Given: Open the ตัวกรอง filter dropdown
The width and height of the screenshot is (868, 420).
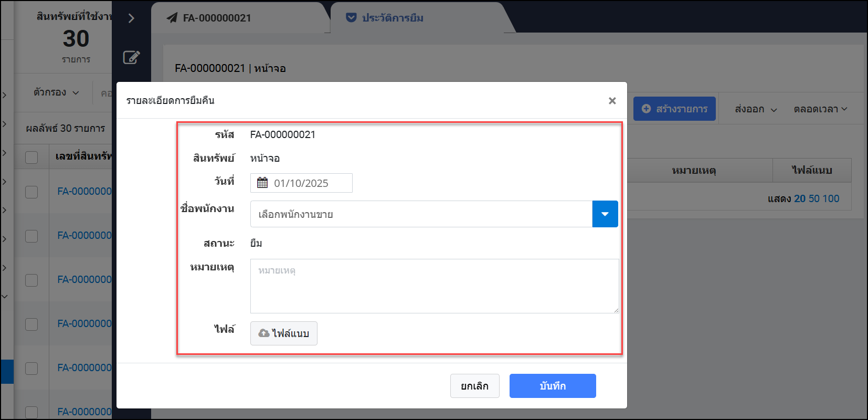Looking at the screenshot, I should point(56,92).
